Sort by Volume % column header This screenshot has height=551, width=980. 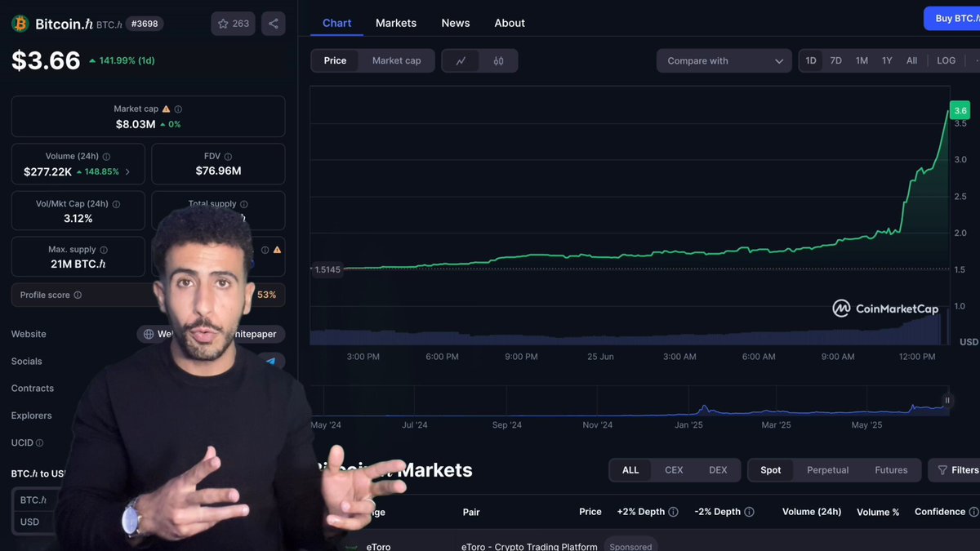tap(878, 513)
